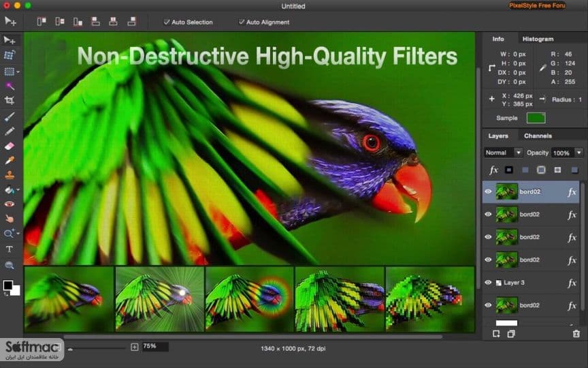
Task: Select the Magic Wand tool
Action: pos(10,86)
